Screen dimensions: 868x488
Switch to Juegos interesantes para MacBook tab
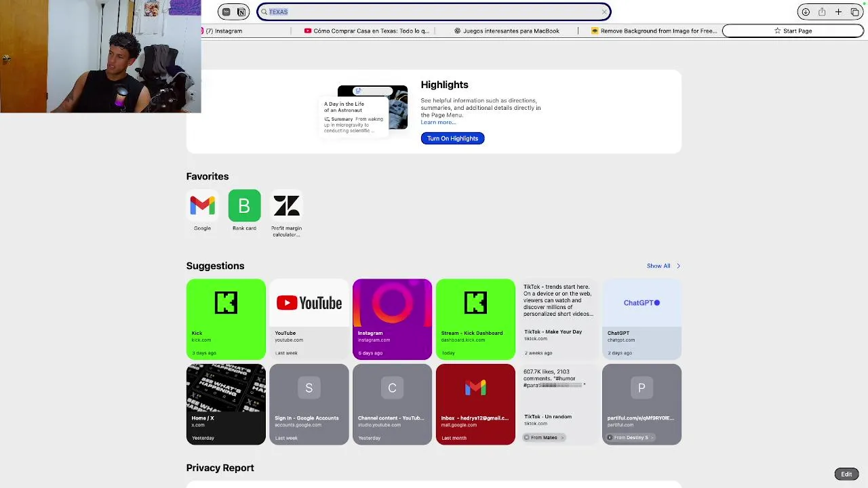pos(507,30)
